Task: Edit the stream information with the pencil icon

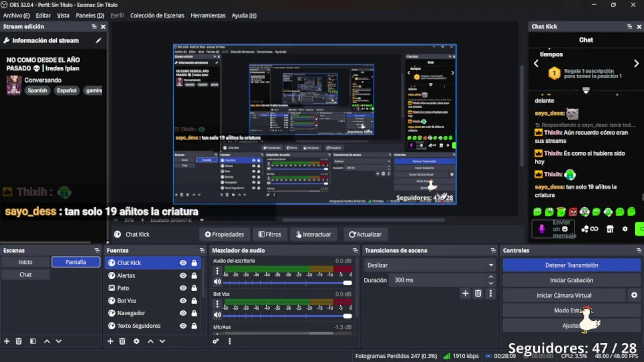Action: click(x=99, y=41)
